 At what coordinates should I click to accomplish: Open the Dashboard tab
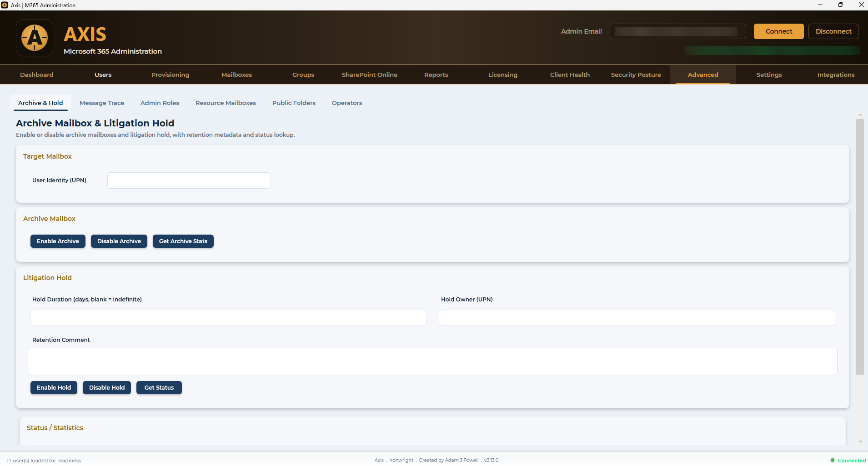coord(37,75)
